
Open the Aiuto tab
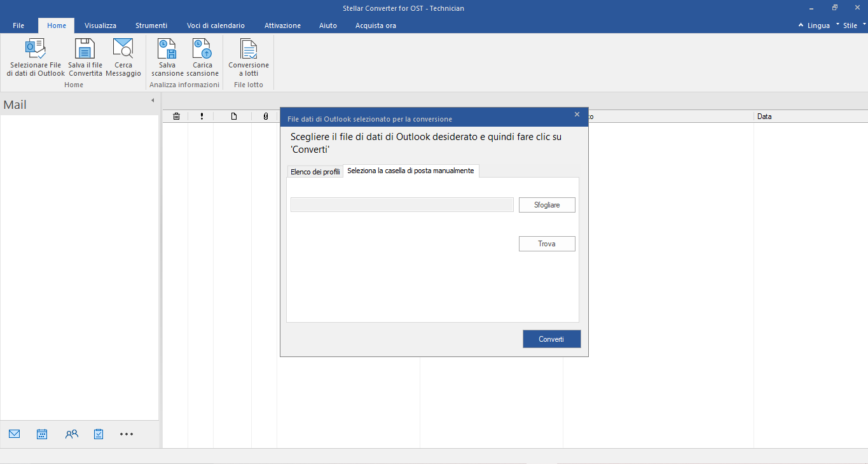click(328, 25)
